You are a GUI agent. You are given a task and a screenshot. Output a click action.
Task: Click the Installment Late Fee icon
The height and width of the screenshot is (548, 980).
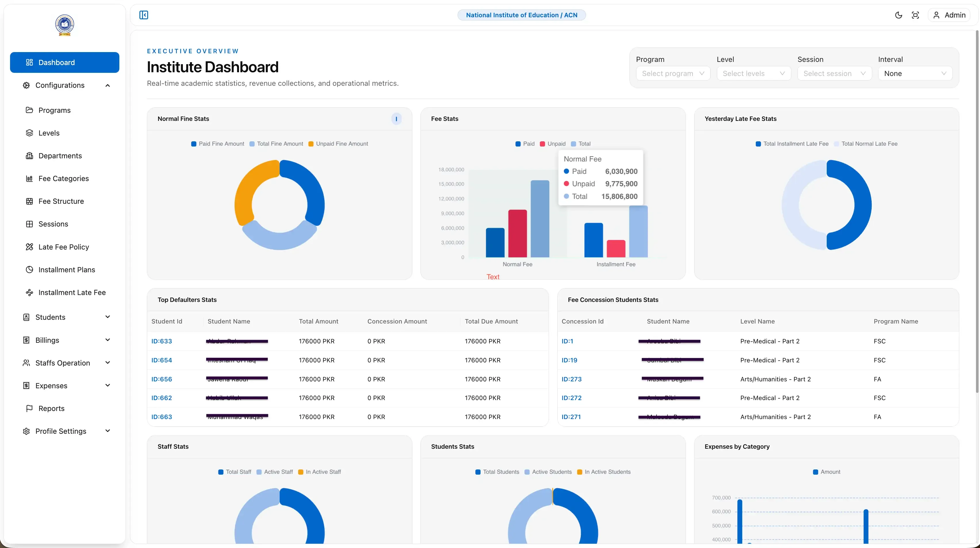[x=29, y=292]
